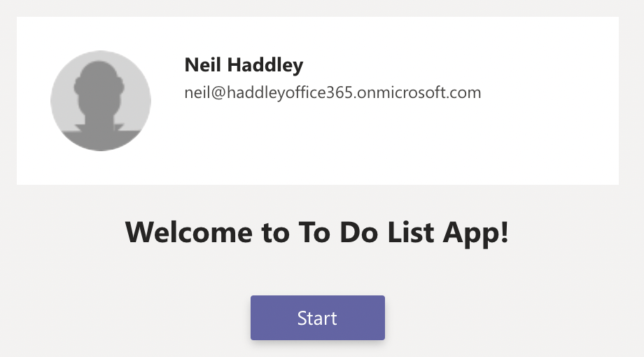Click the Start button
The width and height of the screenshot is (644, 357).
318,318
